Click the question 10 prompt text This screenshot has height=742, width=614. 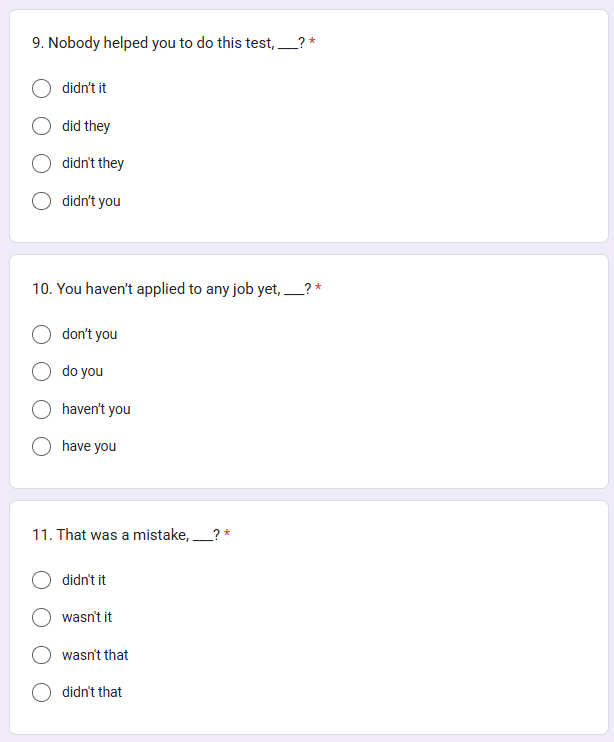point(172,289)
